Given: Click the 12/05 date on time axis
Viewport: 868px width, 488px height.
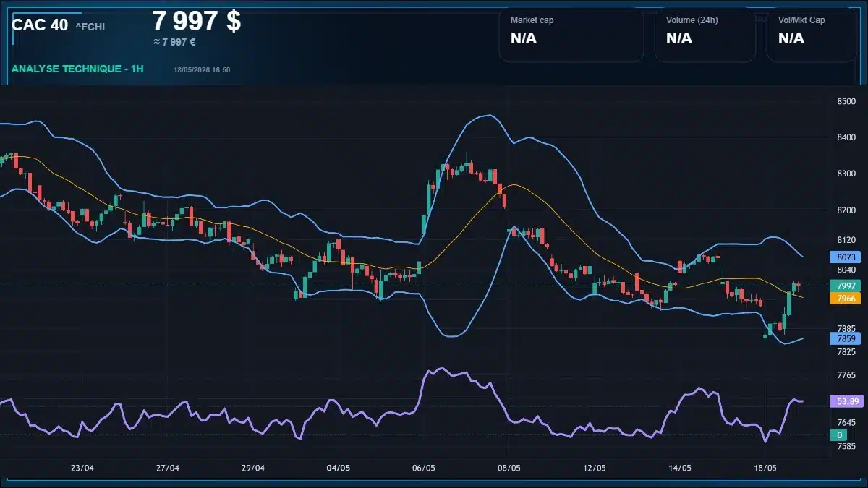Looking at the screenshot, I should click(x=594, y=468).
